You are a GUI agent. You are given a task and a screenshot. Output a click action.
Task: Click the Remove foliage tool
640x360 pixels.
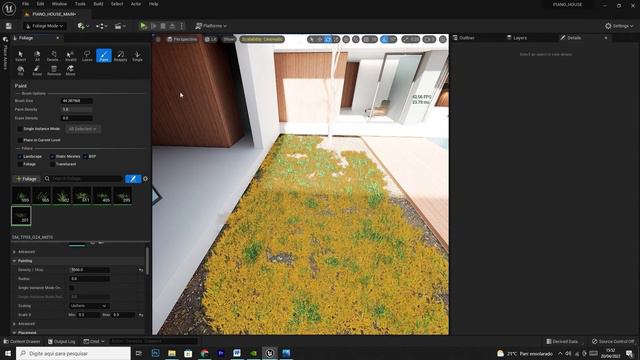coord(54,70)
